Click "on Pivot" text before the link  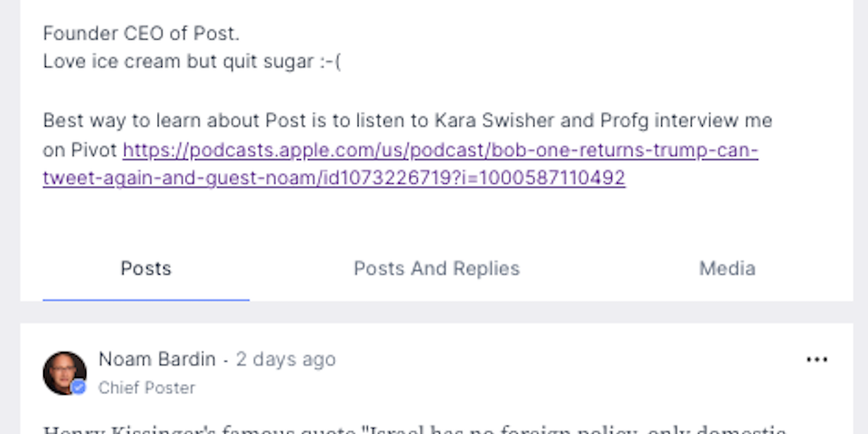click(80, 151)
